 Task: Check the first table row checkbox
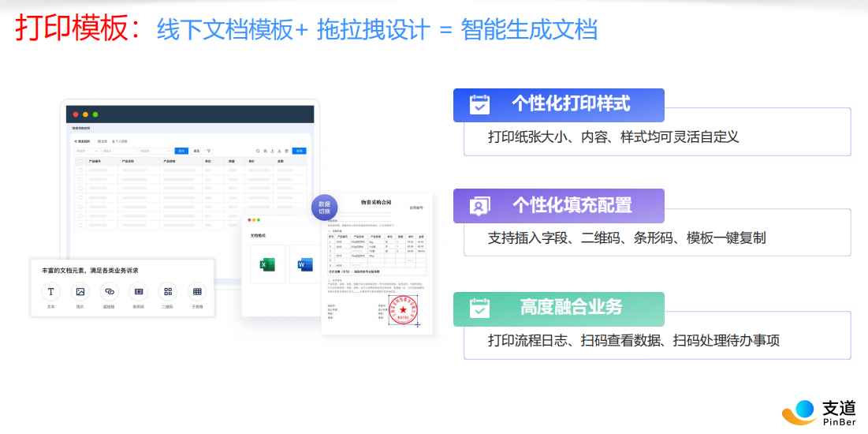point(80,170)
